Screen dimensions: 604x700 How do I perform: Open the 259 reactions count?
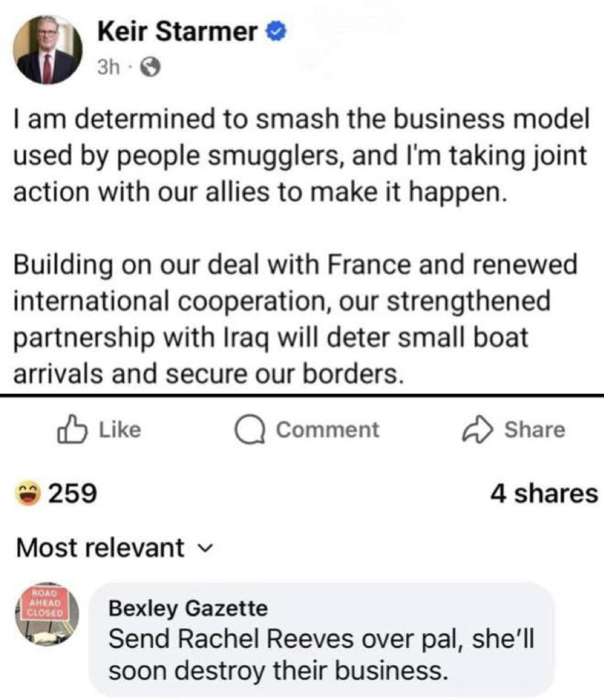click(x=72, y=492)
